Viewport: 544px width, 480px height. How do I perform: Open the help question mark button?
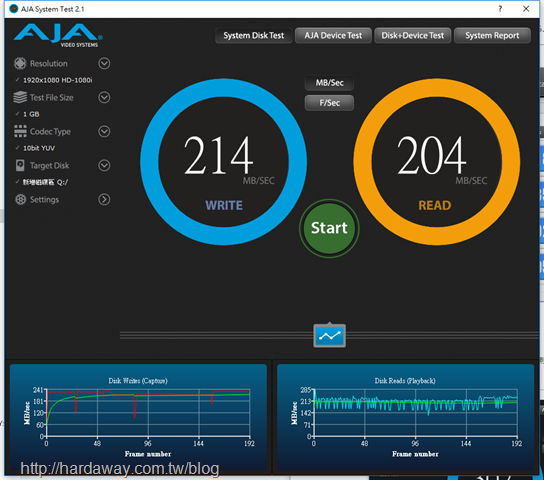(x=500, y=9)
